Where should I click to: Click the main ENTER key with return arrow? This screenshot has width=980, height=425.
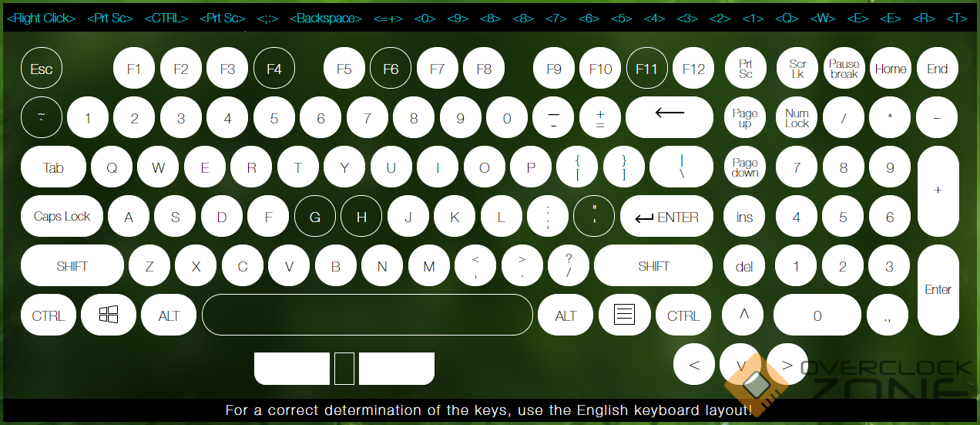666,218
